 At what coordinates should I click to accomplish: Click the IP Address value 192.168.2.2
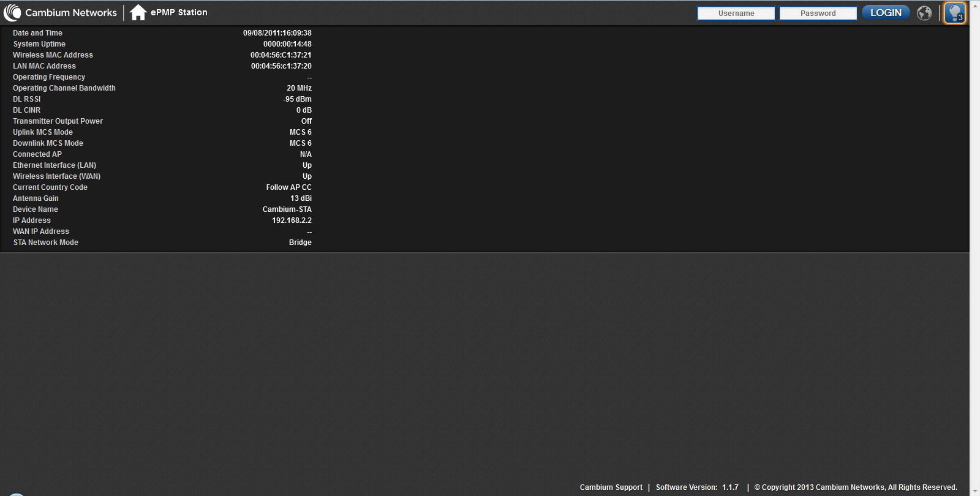pyautogui.click(x=292, y=220)
